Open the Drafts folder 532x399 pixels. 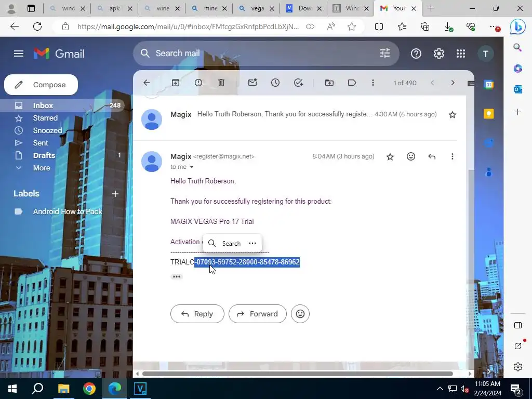click(x=44, y=155)
